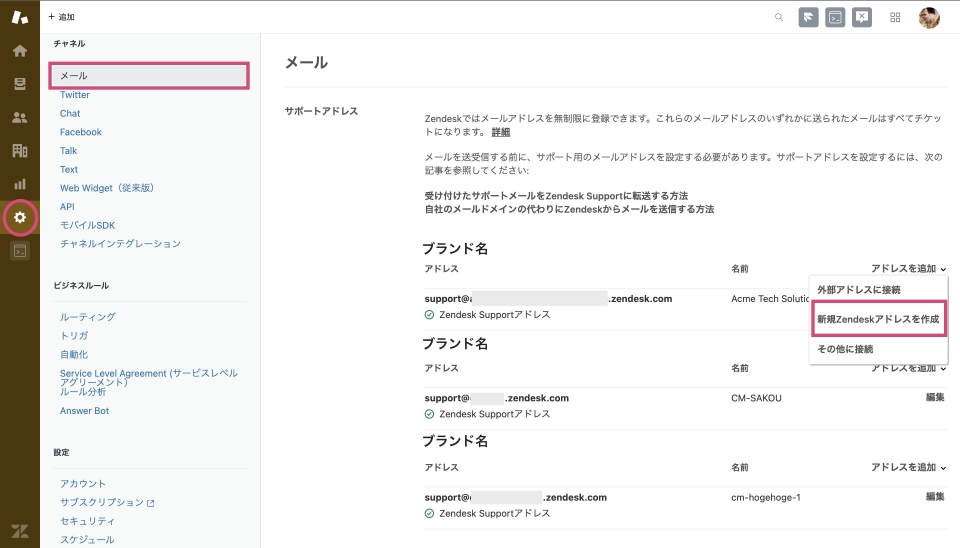Open the Facebook channel settings
Image resolution: width=960 pixels, height=548 pixels.
tap(81, 132)
